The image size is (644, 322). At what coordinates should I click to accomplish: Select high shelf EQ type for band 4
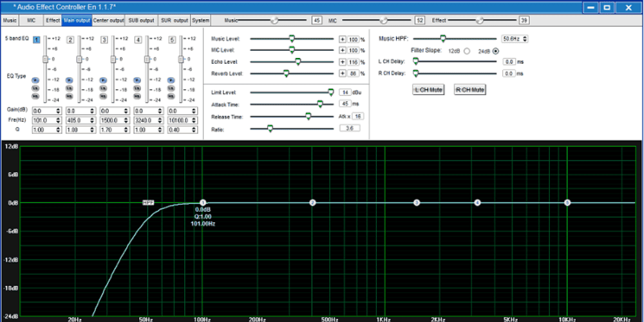138,96
